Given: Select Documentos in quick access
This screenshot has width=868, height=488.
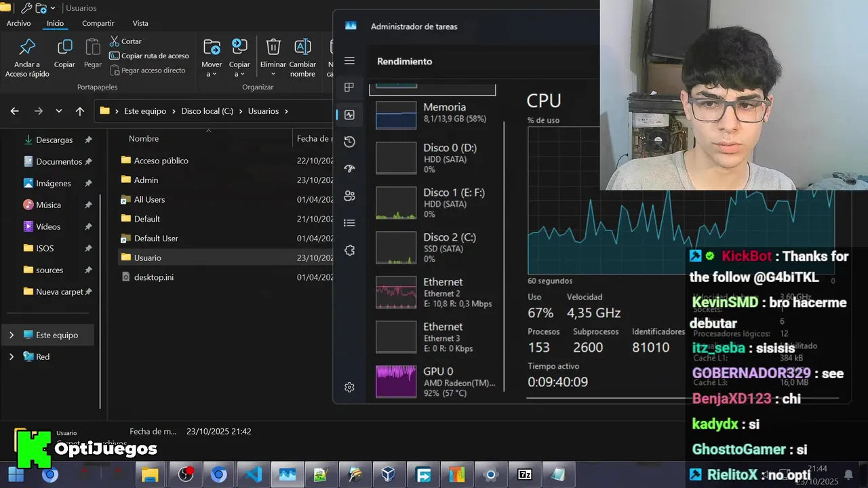Looking at the screenshot, I should tap(58, 161).
